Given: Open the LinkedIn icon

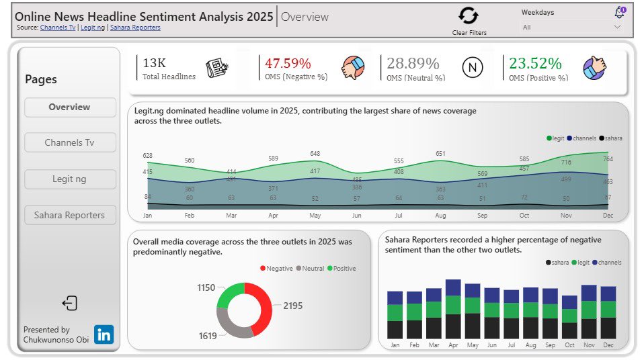Looking at the screenshot, I should (104, 334).
